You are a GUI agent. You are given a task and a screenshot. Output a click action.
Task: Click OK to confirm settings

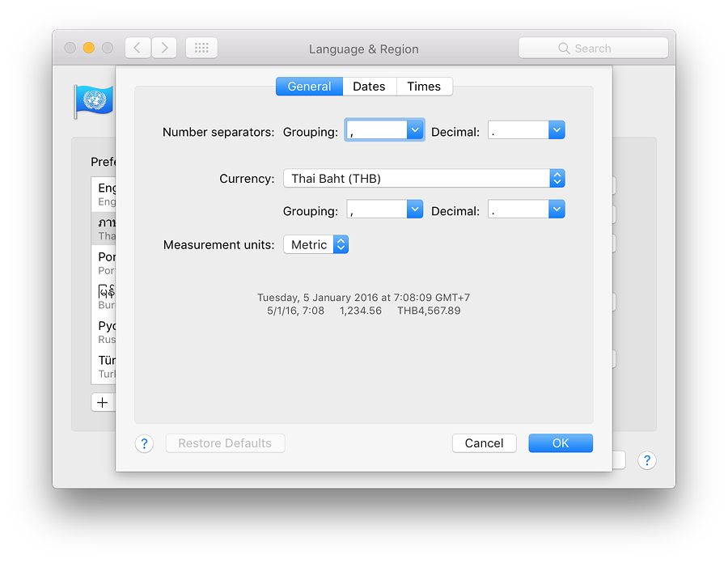click(x=561, y=443)
